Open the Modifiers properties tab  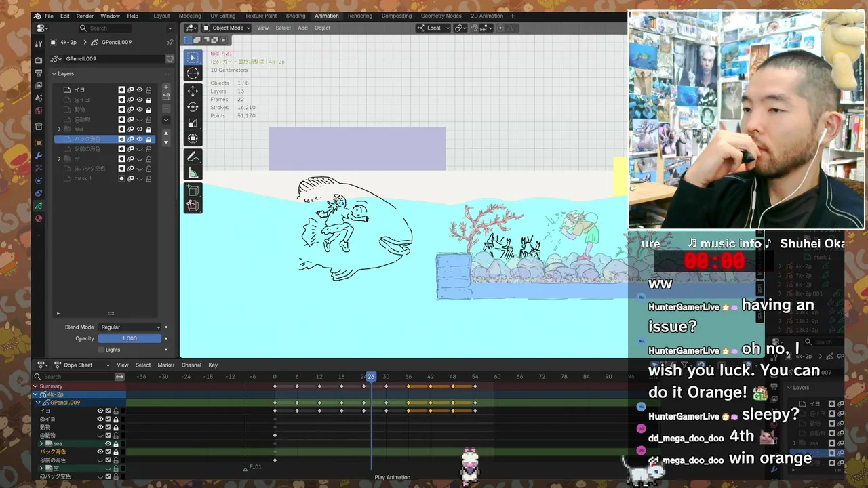[x=39, y=155]
